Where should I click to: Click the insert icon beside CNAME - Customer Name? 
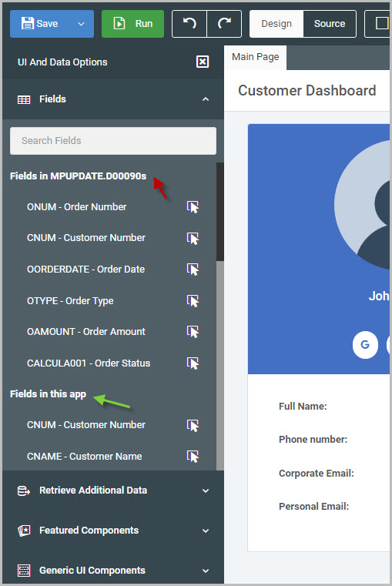click(193, 456)
